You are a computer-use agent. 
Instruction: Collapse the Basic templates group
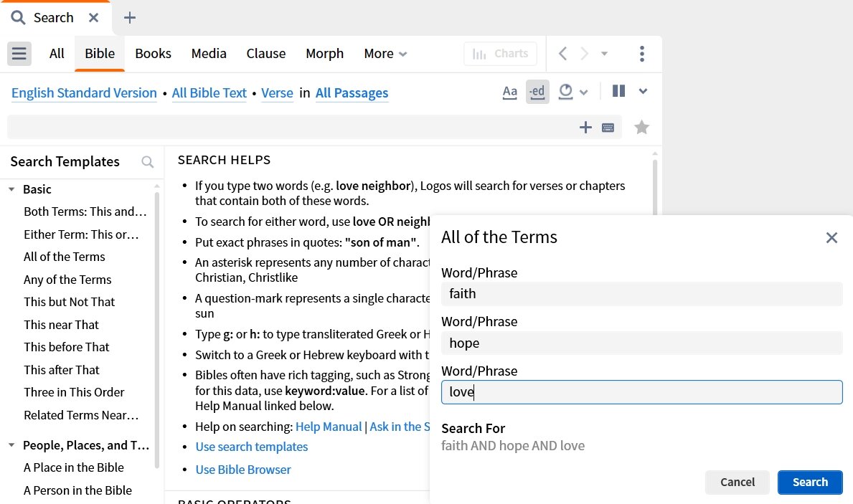[11, 189]
